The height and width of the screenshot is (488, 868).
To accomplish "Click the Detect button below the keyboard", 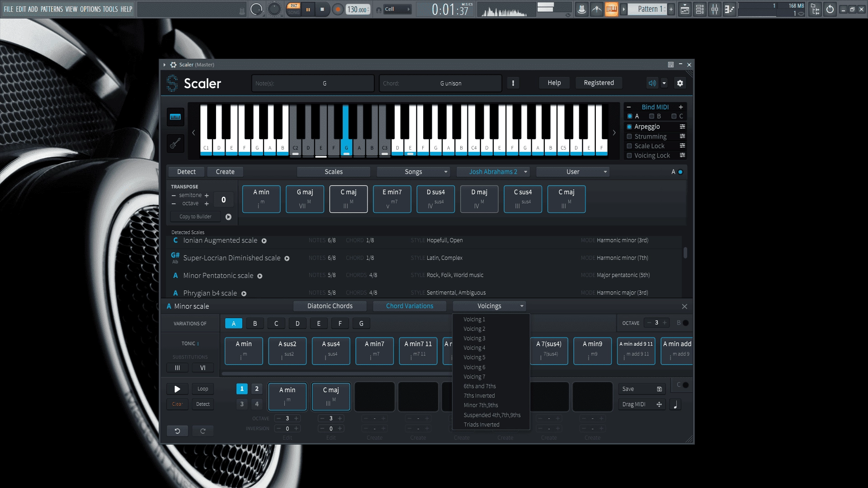I will pos(186,172).
